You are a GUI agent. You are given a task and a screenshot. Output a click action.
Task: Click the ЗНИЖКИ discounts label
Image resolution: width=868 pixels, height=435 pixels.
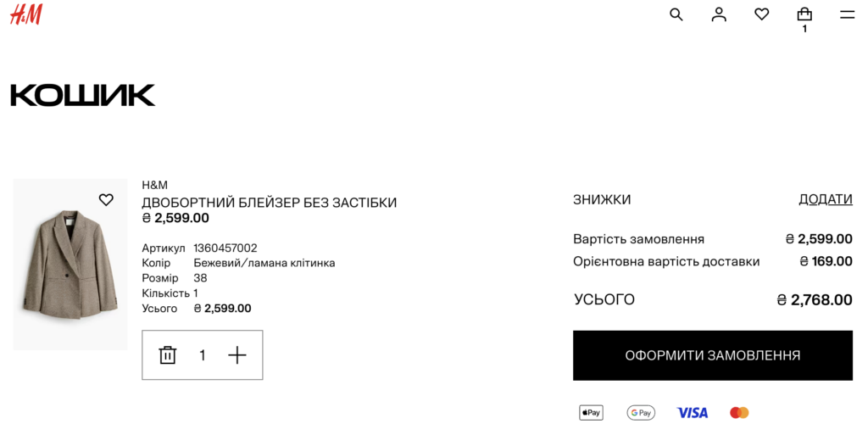click(602, 199)
